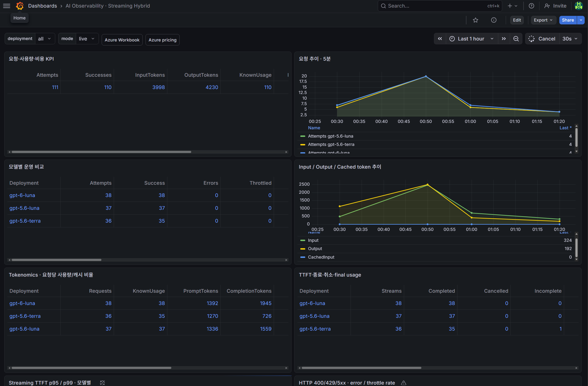The width and height of the screenshot is (588, 386).
Task: Shift time range backward with double-left arrows
Action: (440, 39)
